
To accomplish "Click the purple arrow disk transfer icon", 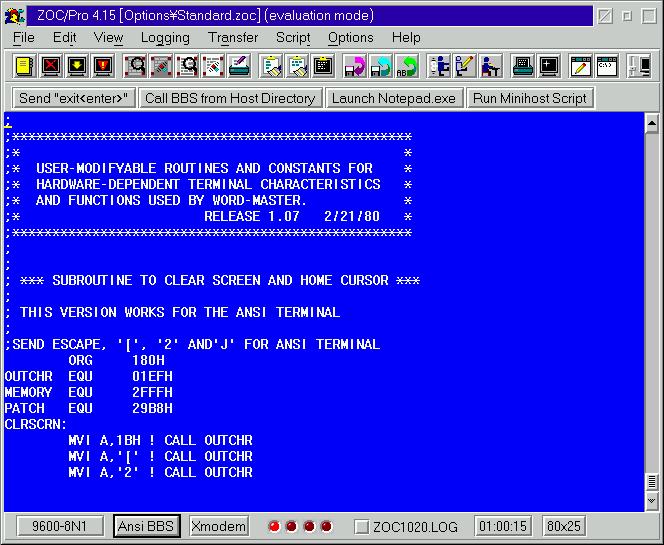I will click(x=354, y=66).
